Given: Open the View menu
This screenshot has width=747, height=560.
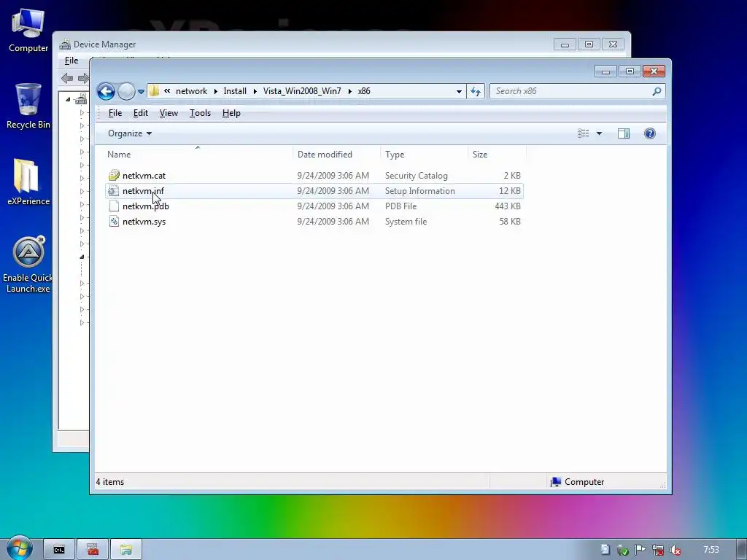Looking at the screenshot, I should [169, 113].
